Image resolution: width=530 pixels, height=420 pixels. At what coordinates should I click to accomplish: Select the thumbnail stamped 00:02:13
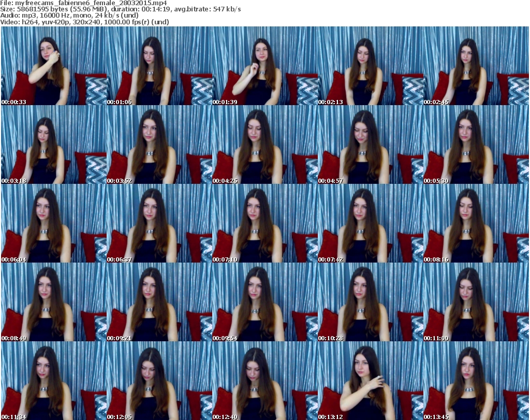click(x=371, y=66)
